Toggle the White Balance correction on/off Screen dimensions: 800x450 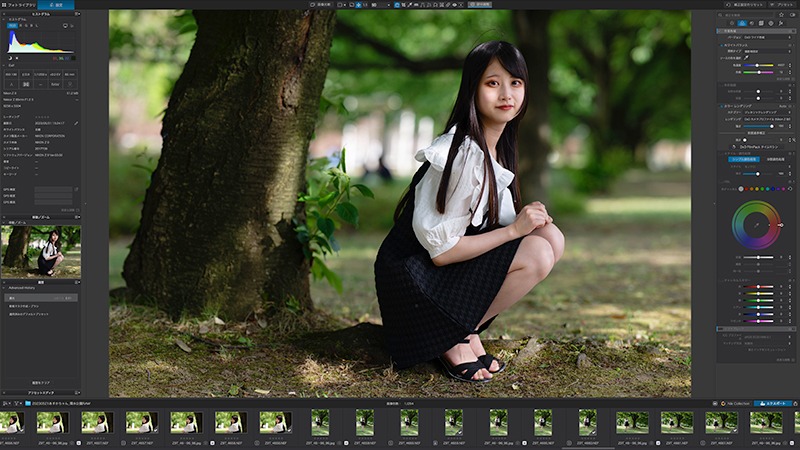[x=721, y=45]
